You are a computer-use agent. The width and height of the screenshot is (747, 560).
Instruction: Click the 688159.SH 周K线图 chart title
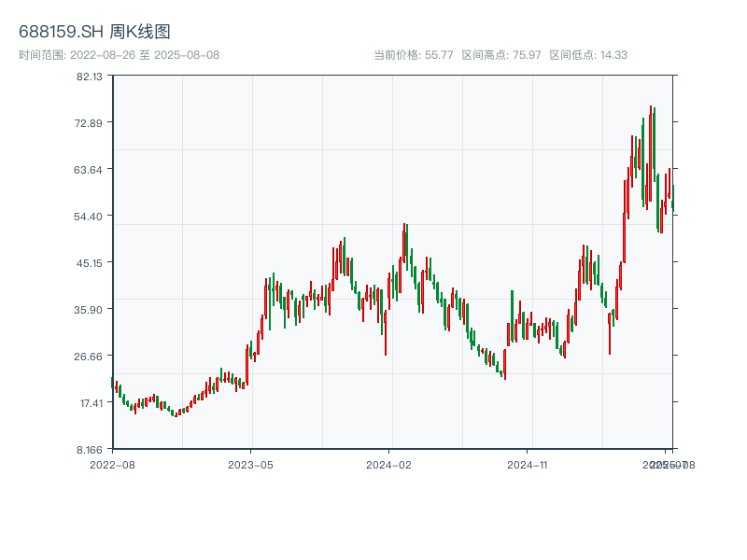coord(94,33)
